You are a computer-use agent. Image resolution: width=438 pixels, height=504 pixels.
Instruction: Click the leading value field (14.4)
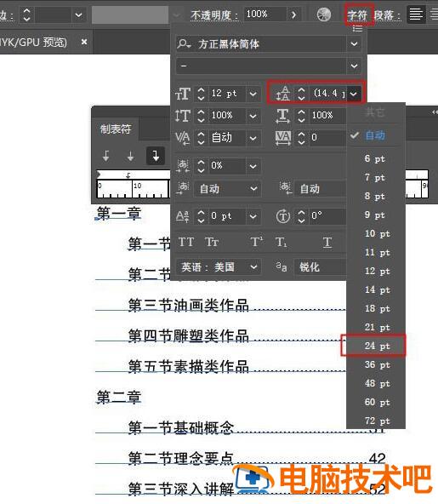point(328,94)
